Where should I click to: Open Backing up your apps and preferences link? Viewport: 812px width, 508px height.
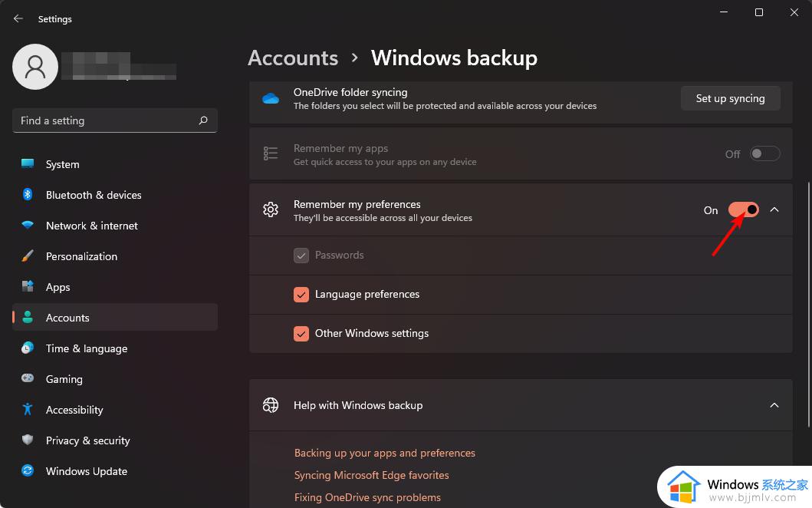[x=384, y=453]
